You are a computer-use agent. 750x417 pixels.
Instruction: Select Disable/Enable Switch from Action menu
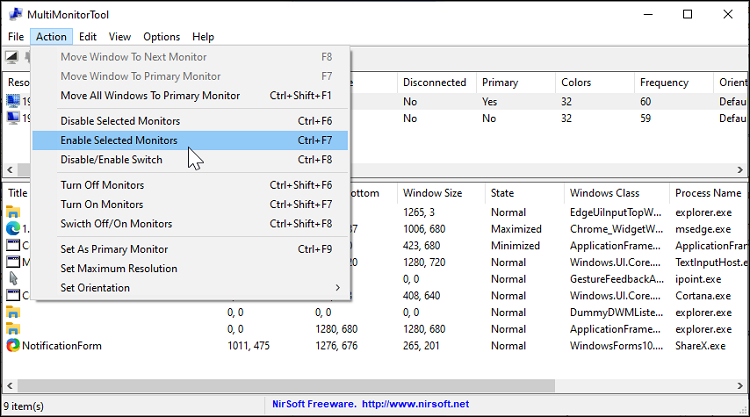[x=111, y=159]
